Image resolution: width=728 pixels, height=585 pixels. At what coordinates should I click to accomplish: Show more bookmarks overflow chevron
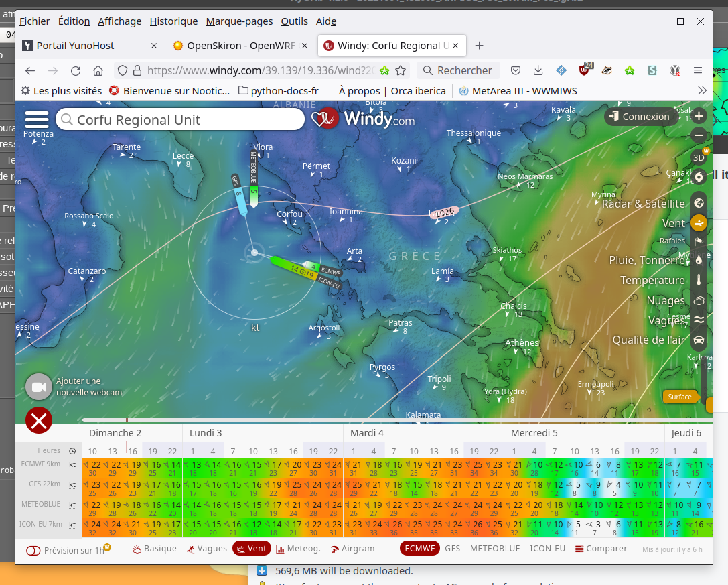pyautogui.click(x=702, y=90)
